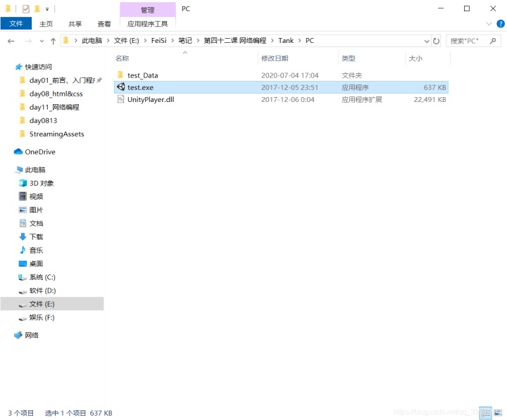Click the search magnifier icon
The height and width of the screenshot is (420, 507).
click(x=493, y=41)
